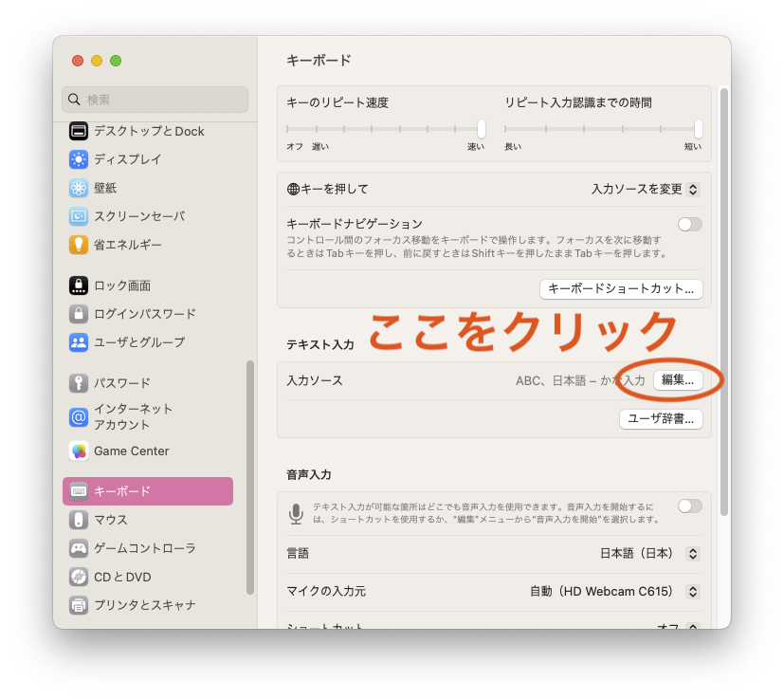Open the プリンタとスキャナ printer icon
The height and width of the screenshot is (699, 784).
(x=79, y=605)
